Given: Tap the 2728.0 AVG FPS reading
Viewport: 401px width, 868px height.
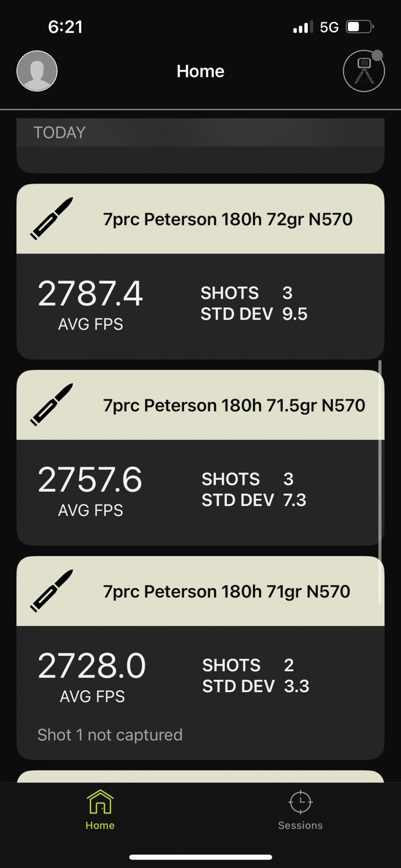Looking at the screenshot, I should tap(92, 666).
